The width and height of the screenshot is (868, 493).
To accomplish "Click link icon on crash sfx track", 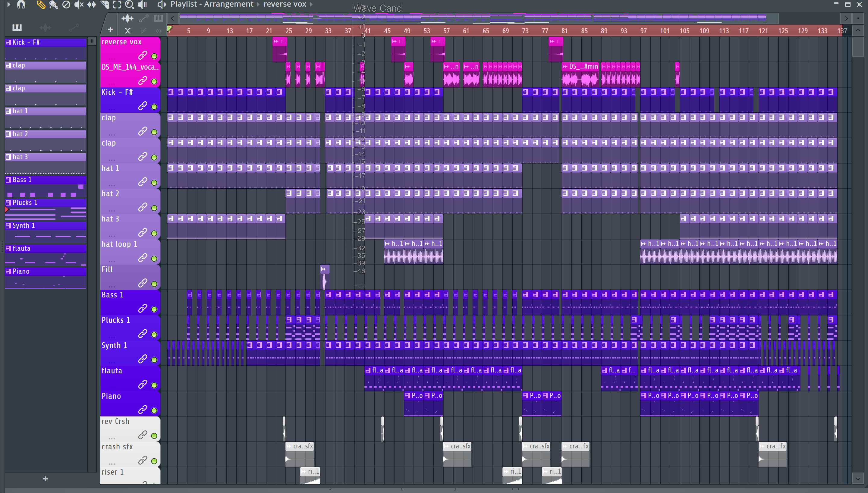I will coord(143,460).
